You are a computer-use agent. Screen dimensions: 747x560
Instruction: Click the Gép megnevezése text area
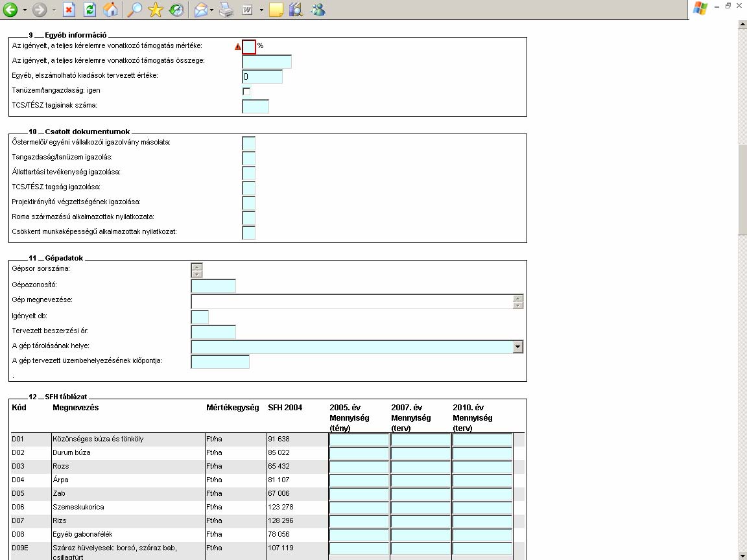tap(351, 301)
